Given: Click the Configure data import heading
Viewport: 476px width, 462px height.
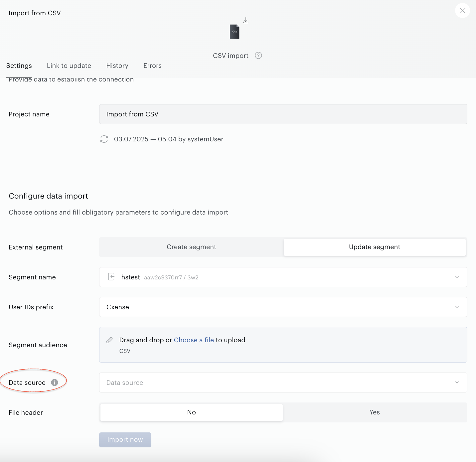Looking at the screenshot, I should [48, 196].
